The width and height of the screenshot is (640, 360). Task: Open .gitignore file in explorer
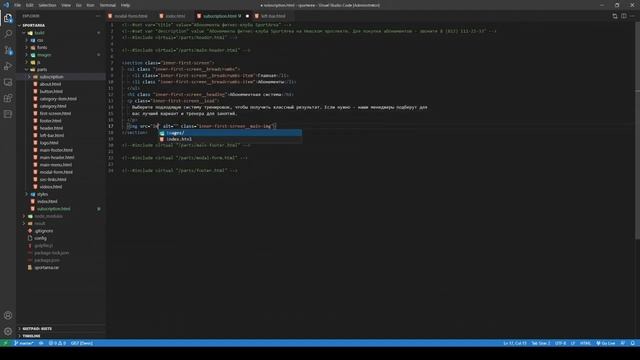coord(43,231)
